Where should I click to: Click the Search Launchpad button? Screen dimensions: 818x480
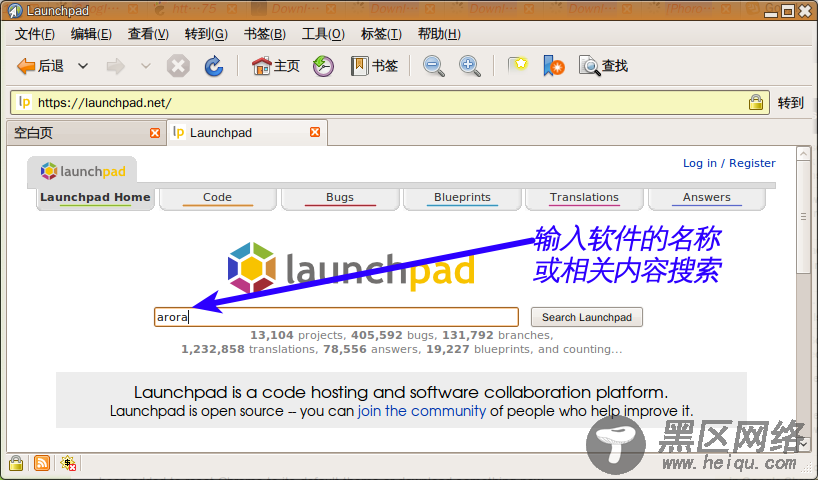click(x=587, y=317)
